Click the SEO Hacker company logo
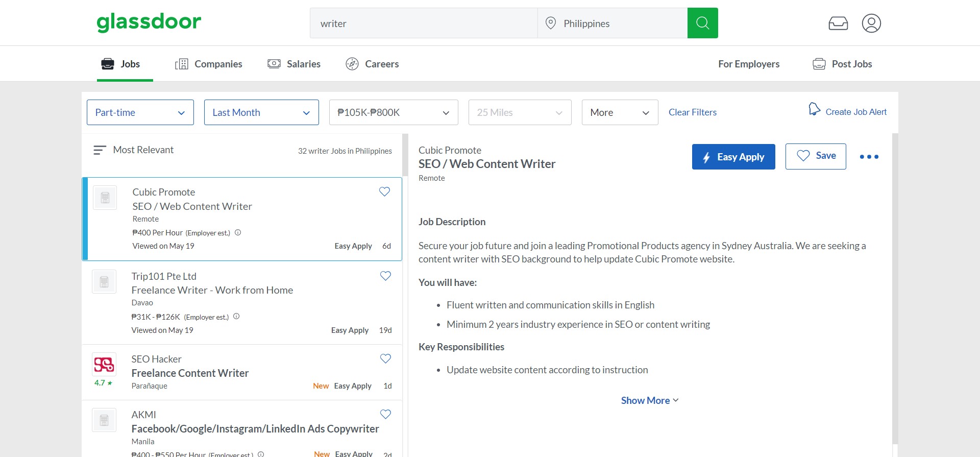The image size is (980, 457). coord(104,365)
